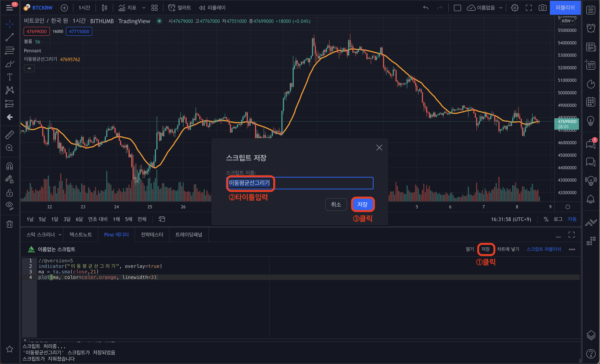Image resolution: width=600 pixels, height=364 pixels.
Task: Click the magnet mode icon
Action: [x=10, y=166]
